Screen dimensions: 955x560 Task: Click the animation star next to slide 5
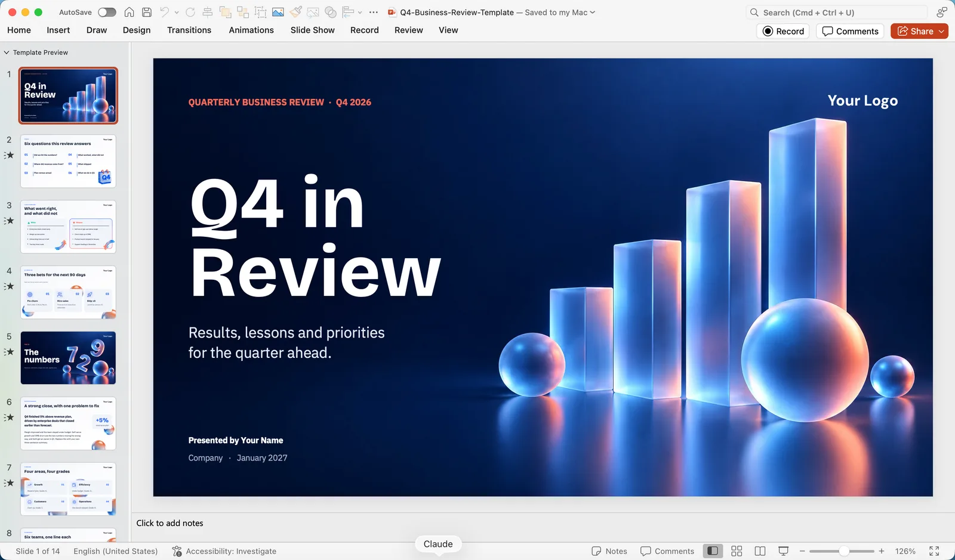click(x=9, y=352)
